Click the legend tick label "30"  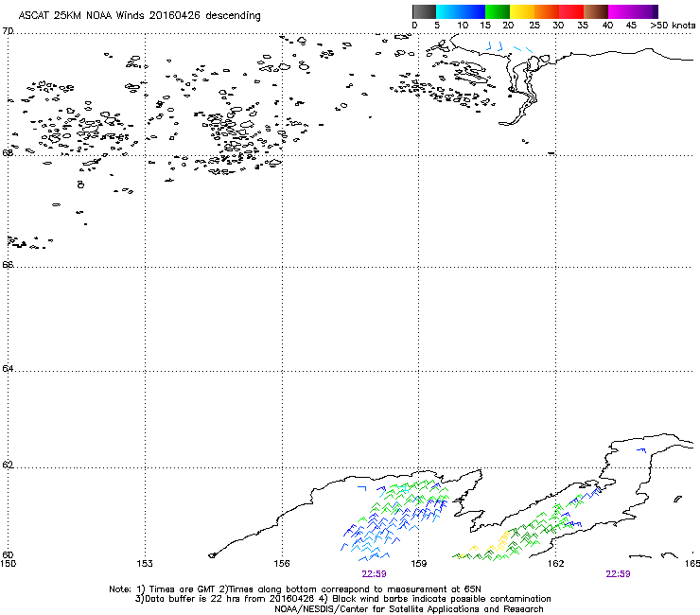558,26
